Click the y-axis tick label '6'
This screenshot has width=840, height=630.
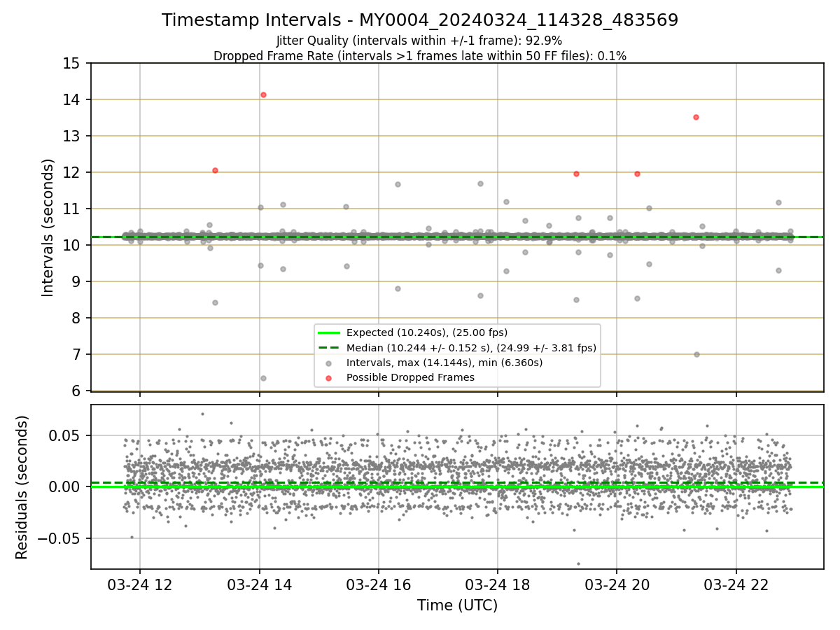[76, 391]
